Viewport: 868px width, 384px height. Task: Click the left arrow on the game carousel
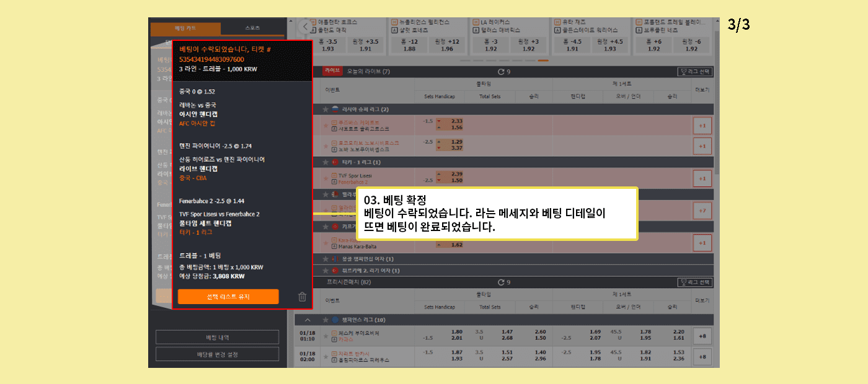tap(304, 27)
